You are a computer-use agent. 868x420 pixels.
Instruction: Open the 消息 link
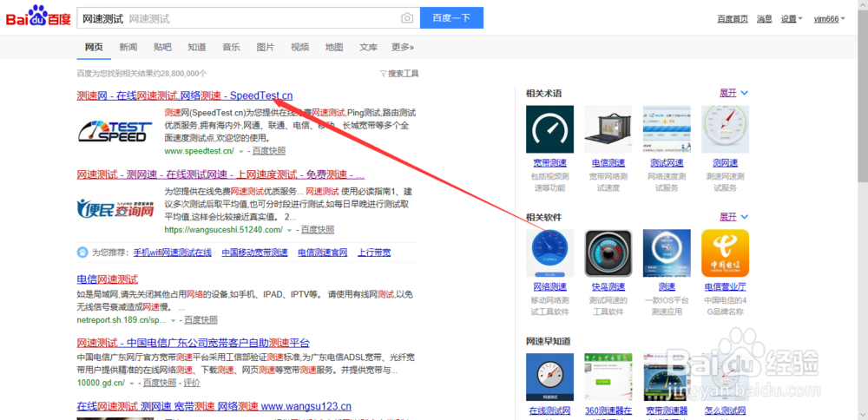[764, 19]
